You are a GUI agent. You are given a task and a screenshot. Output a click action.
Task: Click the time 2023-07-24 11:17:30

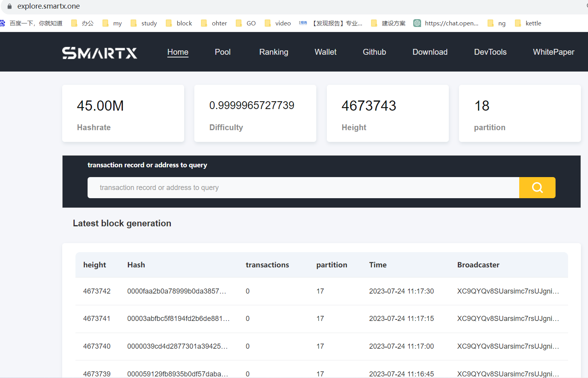pos(402,291)
